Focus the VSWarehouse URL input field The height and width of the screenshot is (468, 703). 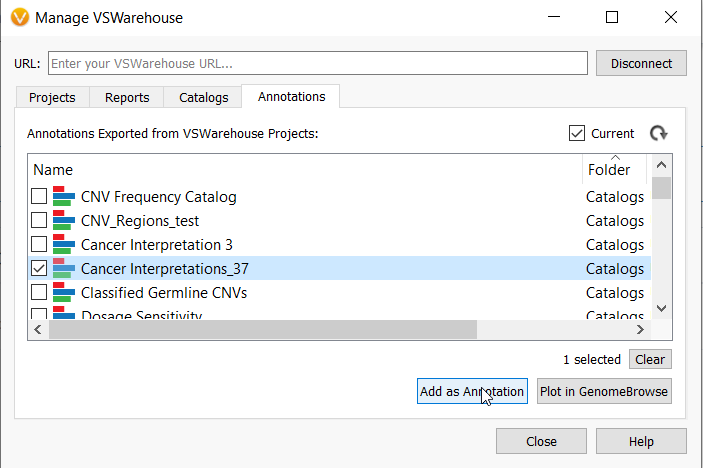[x=318, y=63]
